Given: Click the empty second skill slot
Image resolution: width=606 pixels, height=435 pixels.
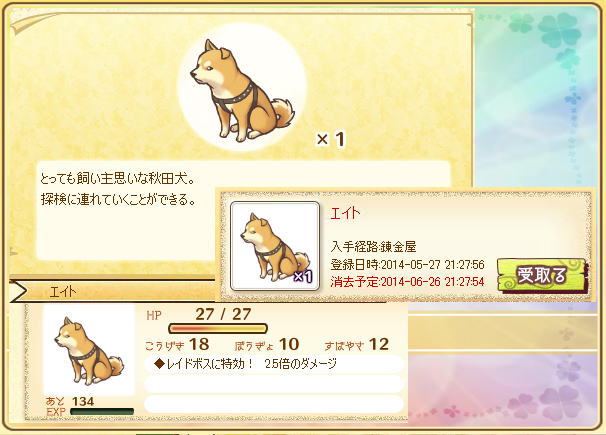Looking at the screenshot, I should pyautogui.click(x=274, y=384).
